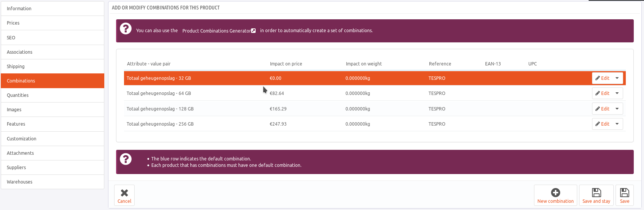
Task: Select the 128 GB combination row
Action: tap(160, 109)
